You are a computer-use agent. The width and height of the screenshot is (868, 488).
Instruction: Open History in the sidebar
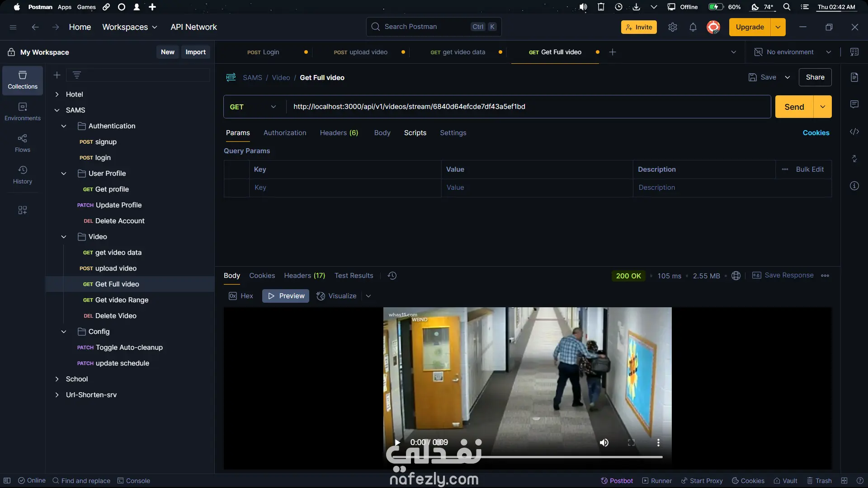pos(23,174)
